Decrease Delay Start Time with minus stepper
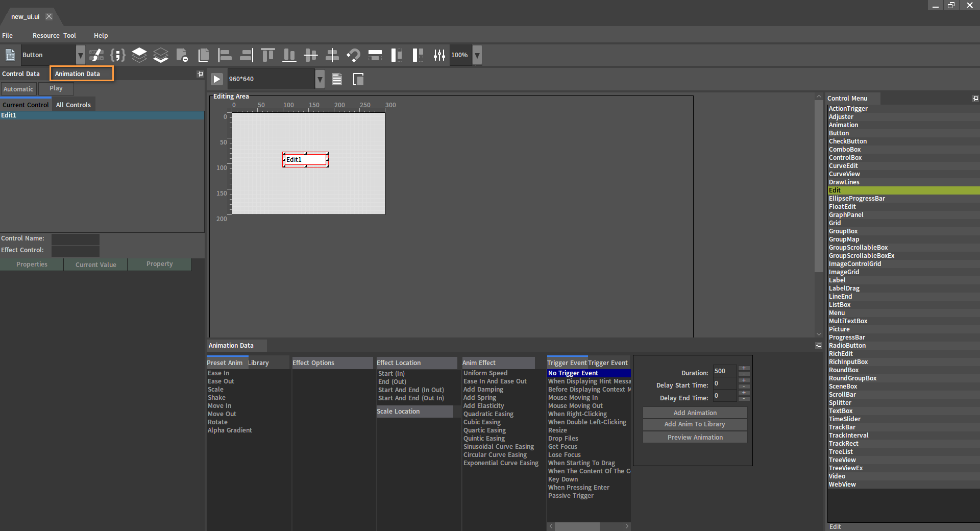The width and height of the screenshot is (980, 531). (744, 387)
